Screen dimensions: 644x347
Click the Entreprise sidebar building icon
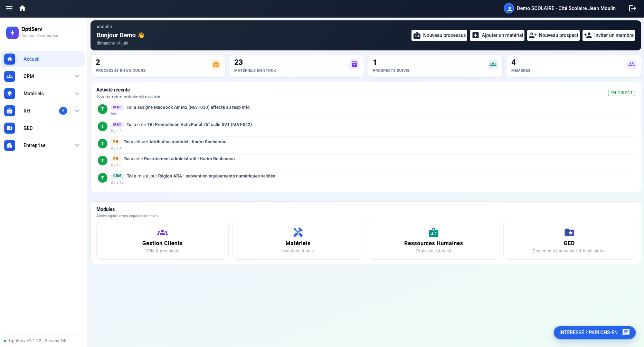[10, 145]
